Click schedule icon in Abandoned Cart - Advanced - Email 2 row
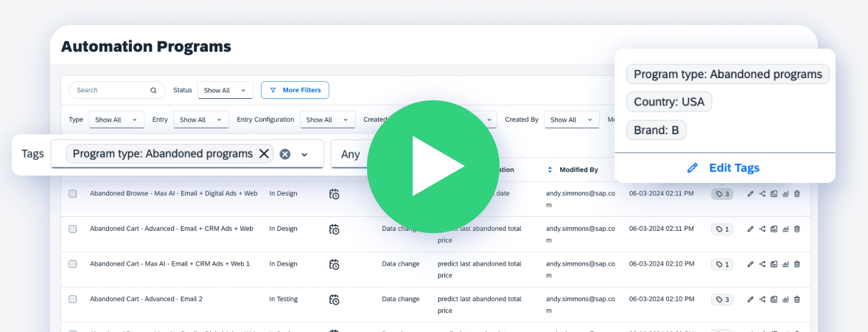This screenshot has height=332, width=868. (x=334, y=300)
